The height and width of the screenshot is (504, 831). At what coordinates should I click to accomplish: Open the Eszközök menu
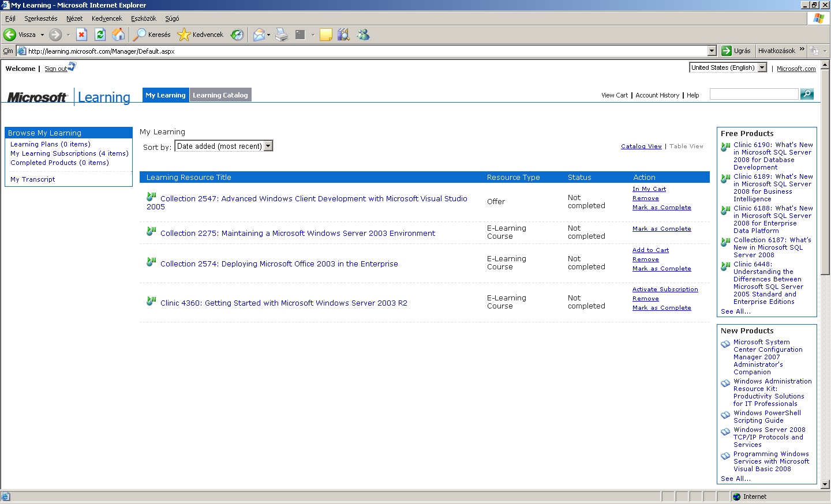pos(144,18)
